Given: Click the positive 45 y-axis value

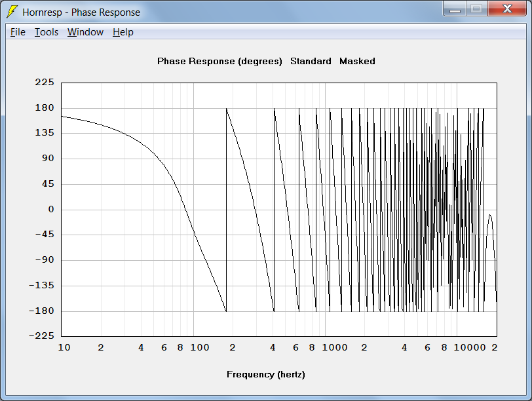Looking at the screenshot, I should (x=48, y=184).
